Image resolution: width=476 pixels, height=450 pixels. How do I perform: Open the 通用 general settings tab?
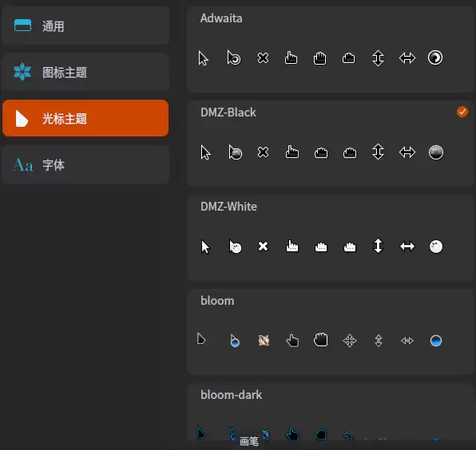(85, 26)
